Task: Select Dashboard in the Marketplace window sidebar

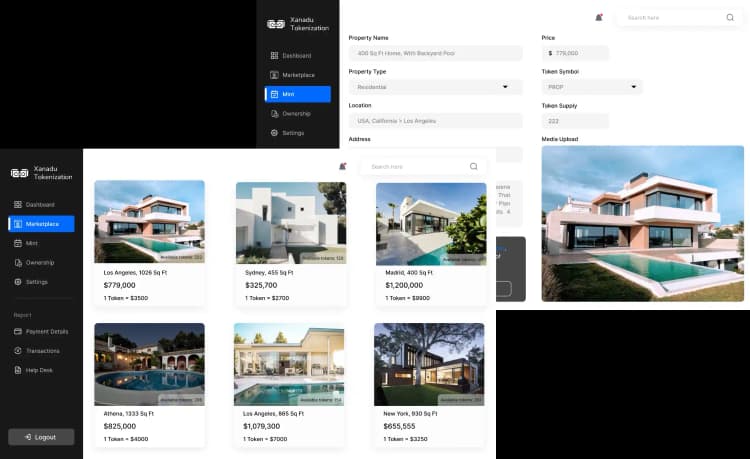Action: [x=40, y=204]
